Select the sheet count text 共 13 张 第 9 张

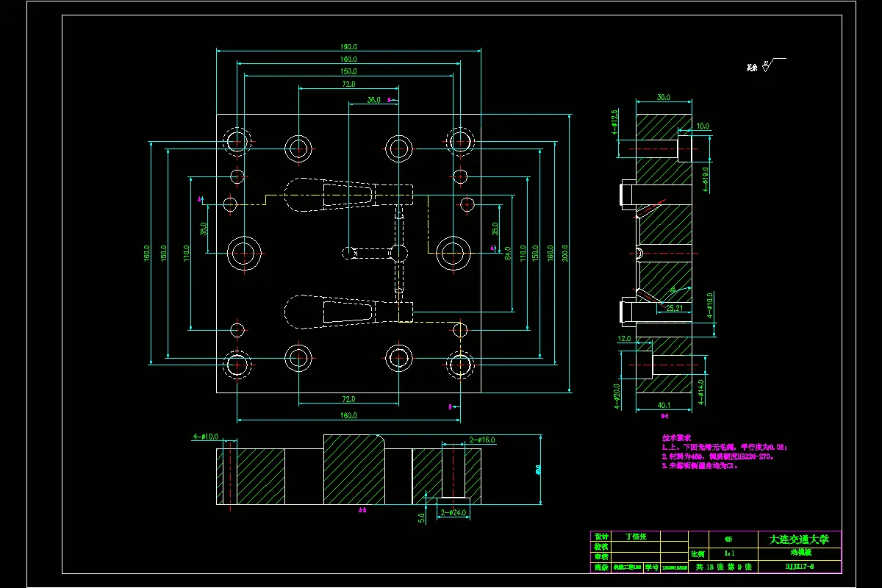click(x=724, y=567)
